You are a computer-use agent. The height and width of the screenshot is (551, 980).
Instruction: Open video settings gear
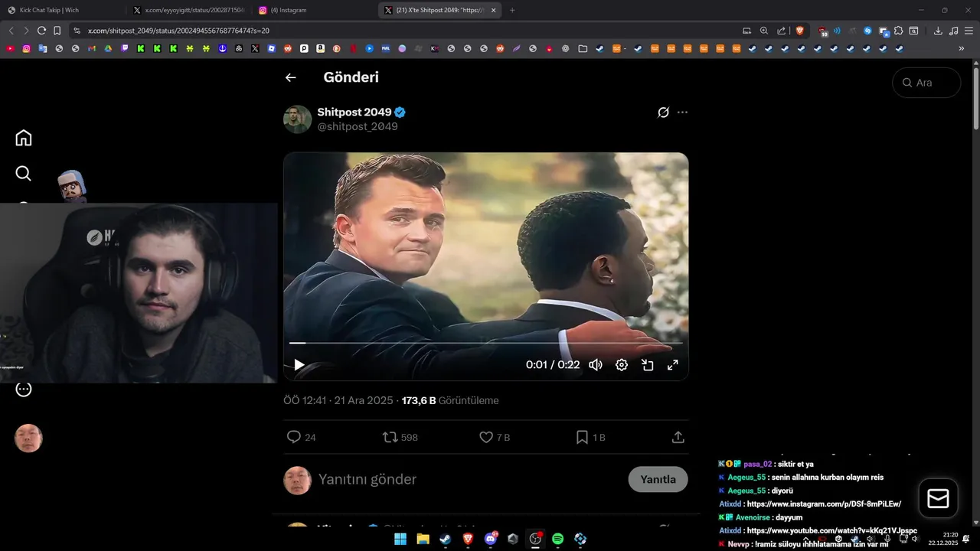pos(622,365)
